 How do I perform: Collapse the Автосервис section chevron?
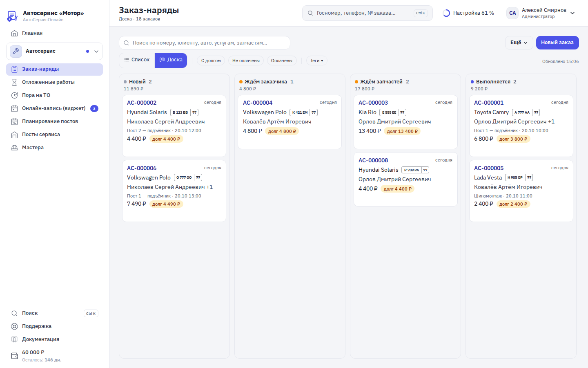pos(96,52)
